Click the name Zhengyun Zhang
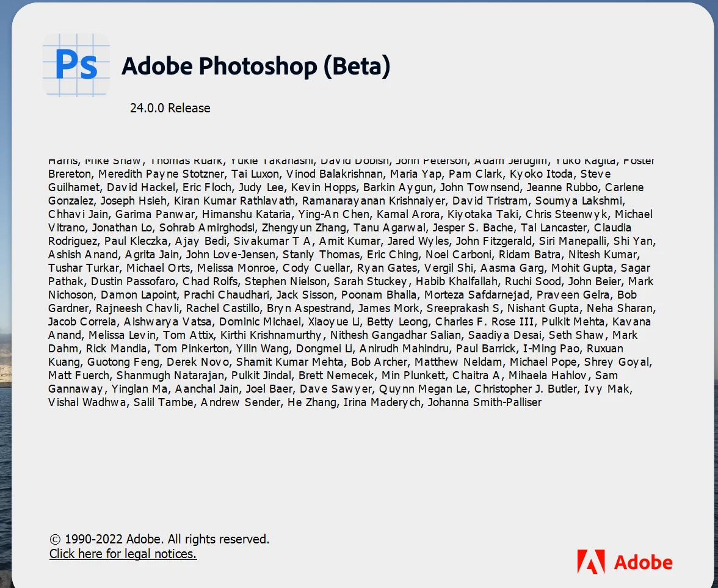This screenshot has width=718, height=588. pos(304,228)
